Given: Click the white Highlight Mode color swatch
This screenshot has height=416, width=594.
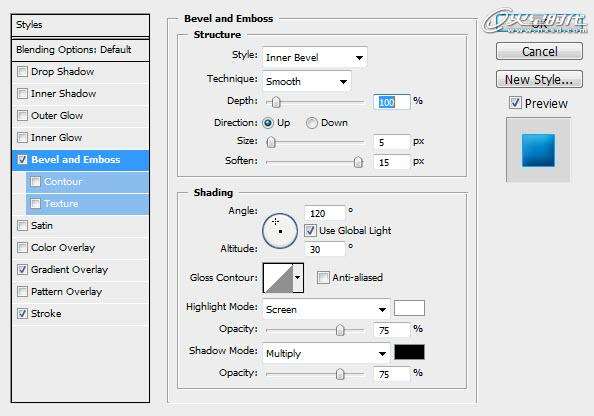Looking at the screenshot, I should coord(409,308).
